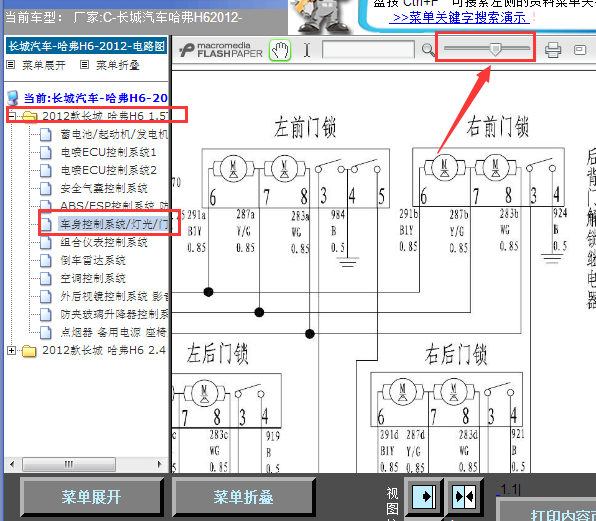The height and width of the screenshot is (521, 596).
Task: Click the 右前门锁 diagram label
Action: (498, 127)
